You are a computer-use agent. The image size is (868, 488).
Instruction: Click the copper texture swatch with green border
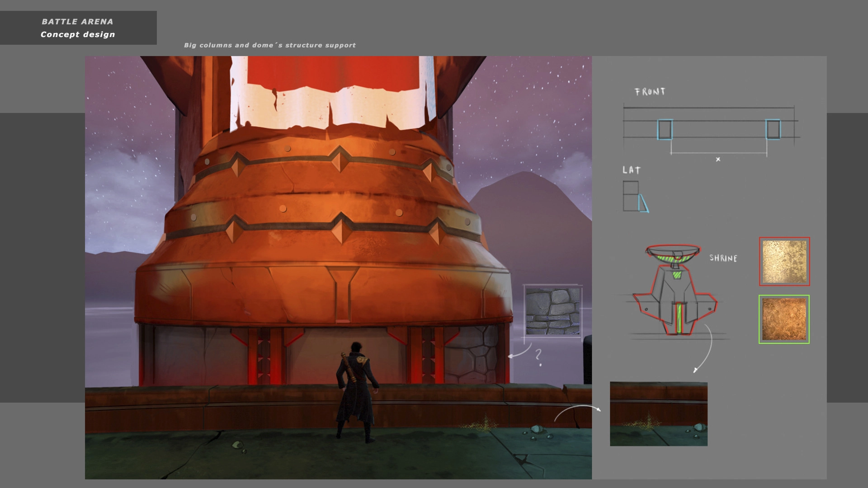pos(784,319)
